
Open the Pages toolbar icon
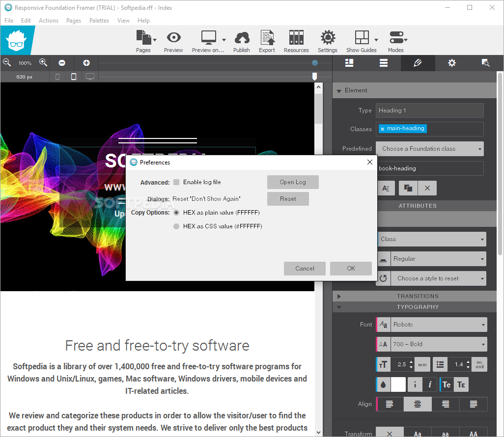143,38
